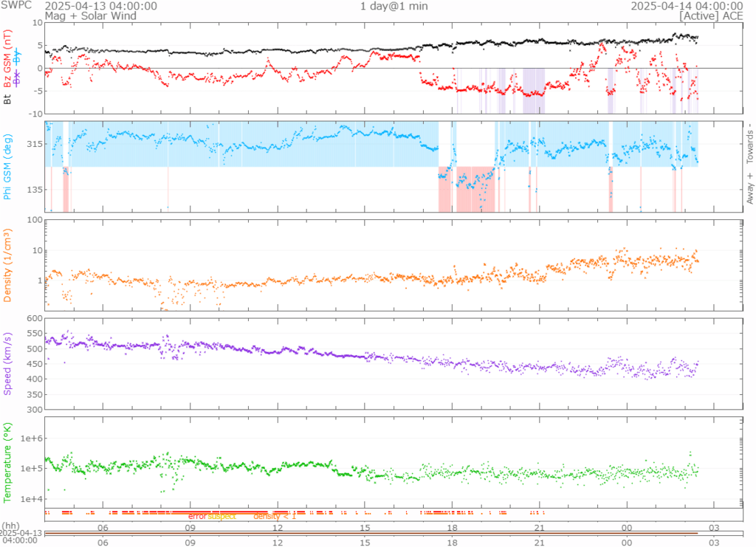
Task: Click the Phi GSM (deg) axis label
Action: pyautogui.click(x=7, y=167)
